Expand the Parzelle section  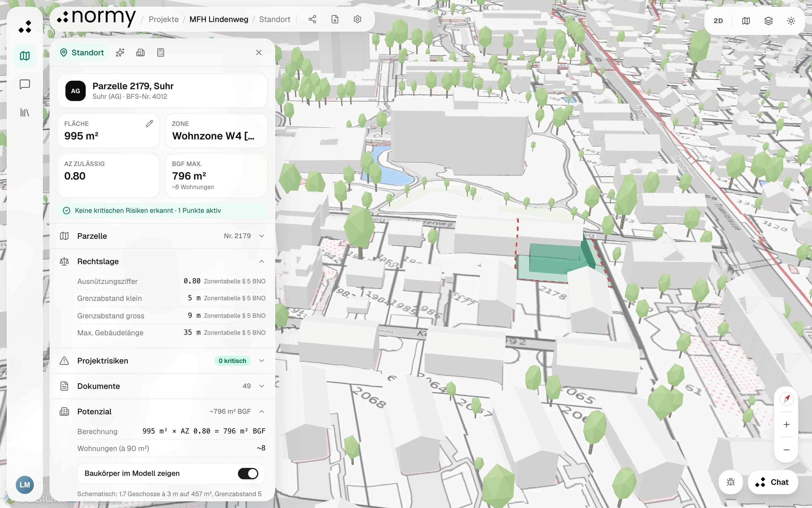click(x=162, y=236)
